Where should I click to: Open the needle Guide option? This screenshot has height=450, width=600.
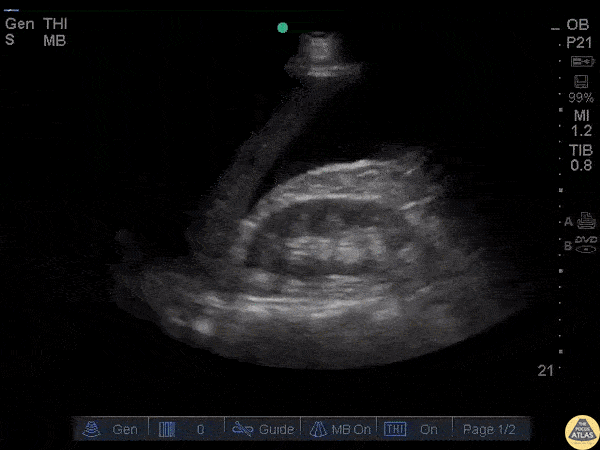(x=262, y=429)
